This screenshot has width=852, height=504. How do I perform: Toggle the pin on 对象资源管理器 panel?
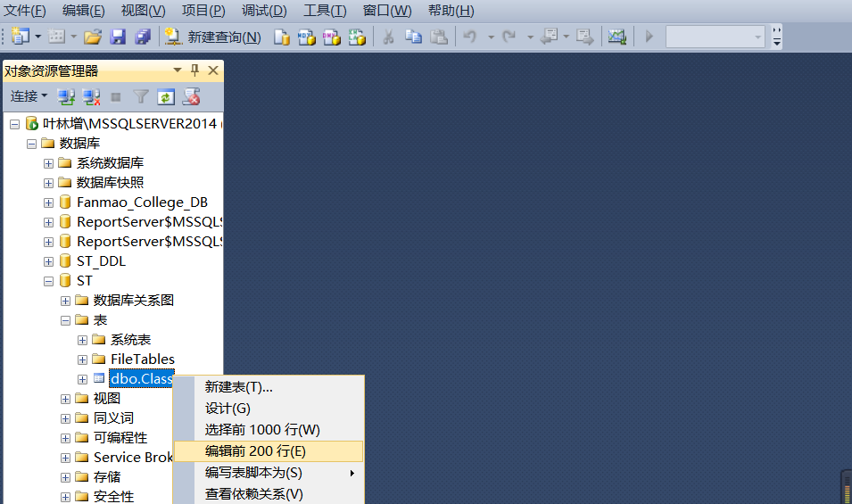(x=194, y=70)
